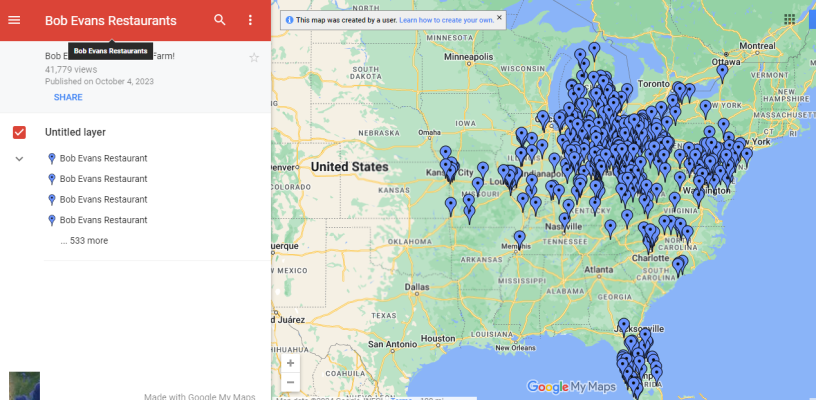Click the Minneapolis city label
Viewport: 816px width, 400px height.
click(x=468, y=56)
